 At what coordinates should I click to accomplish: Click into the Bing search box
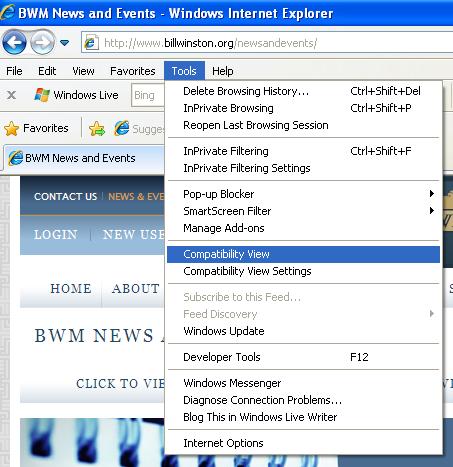(x=148, y=95)
